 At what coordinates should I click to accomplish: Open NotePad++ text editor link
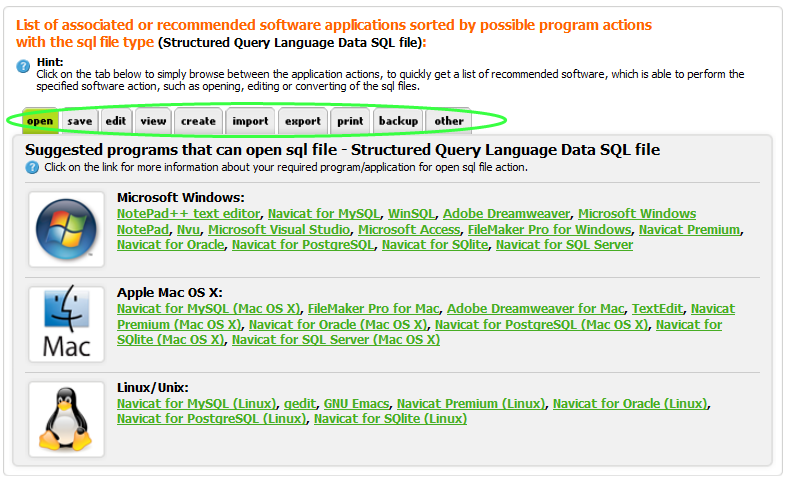pyautogui.click(x=188, y=214)
